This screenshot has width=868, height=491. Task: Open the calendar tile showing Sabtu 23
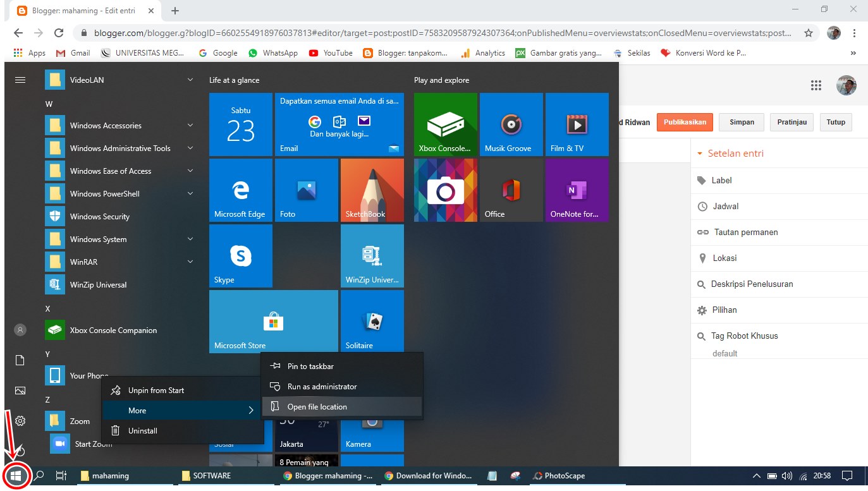(x=240, y=124)
